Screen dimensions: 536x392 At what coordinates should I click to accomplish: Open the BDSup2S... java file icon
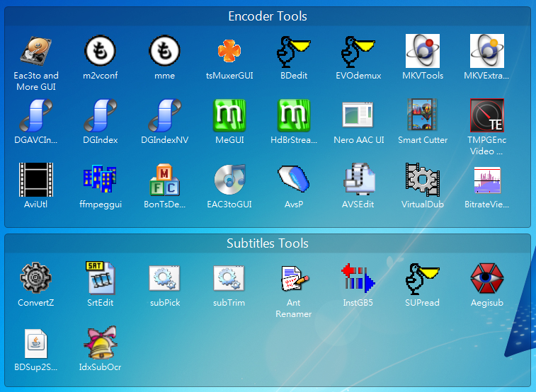[x=36, y=343]
